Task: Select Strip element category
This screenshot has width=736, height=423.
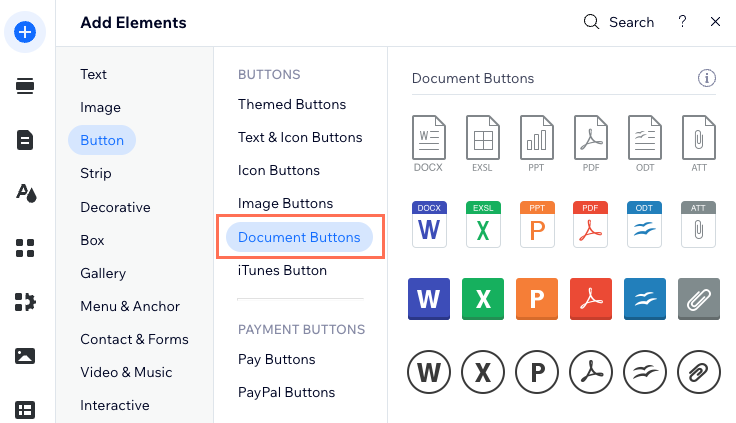Action: [96, 173]
